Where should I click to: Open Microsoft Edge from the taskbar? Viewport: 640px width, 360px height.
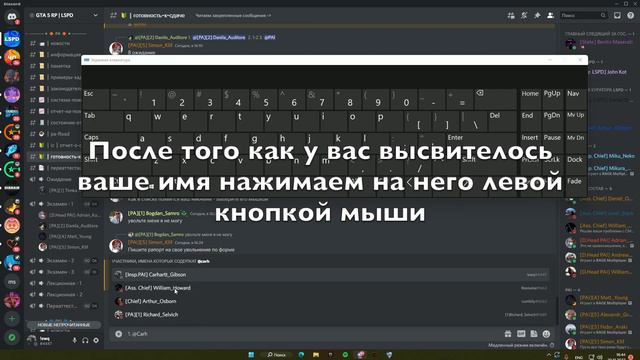point(301,355)
